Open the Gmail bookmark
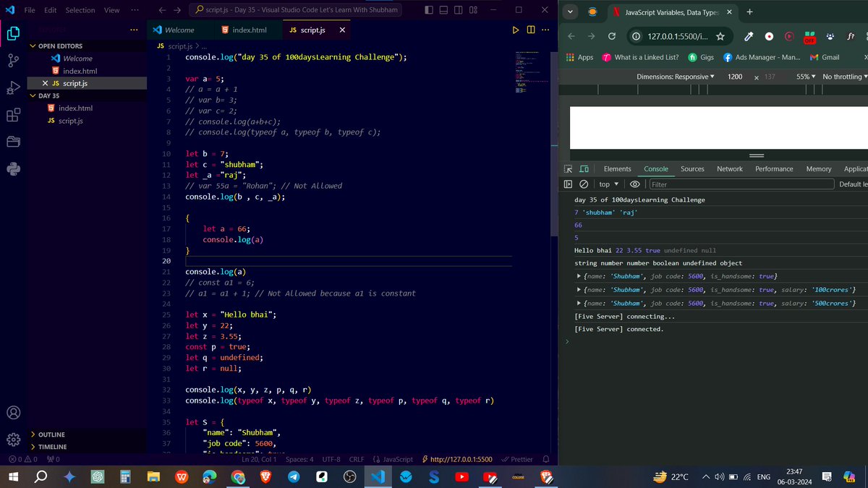 tap(825, 57)
